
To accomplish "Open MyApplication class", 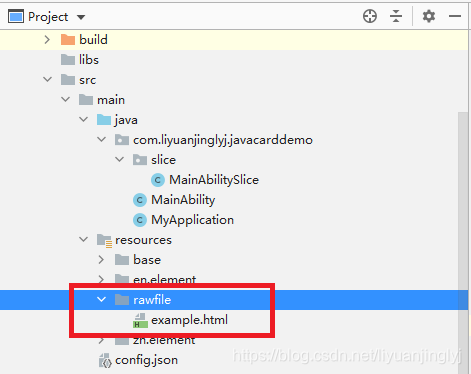I will (193, 220).
